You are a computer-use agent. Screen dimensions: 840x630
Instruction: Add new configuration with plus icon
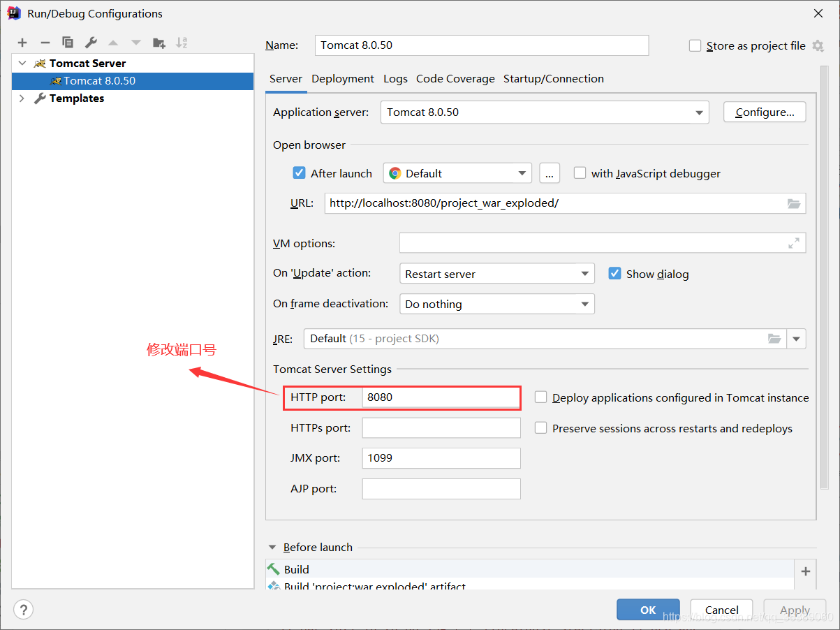point(22,43)
